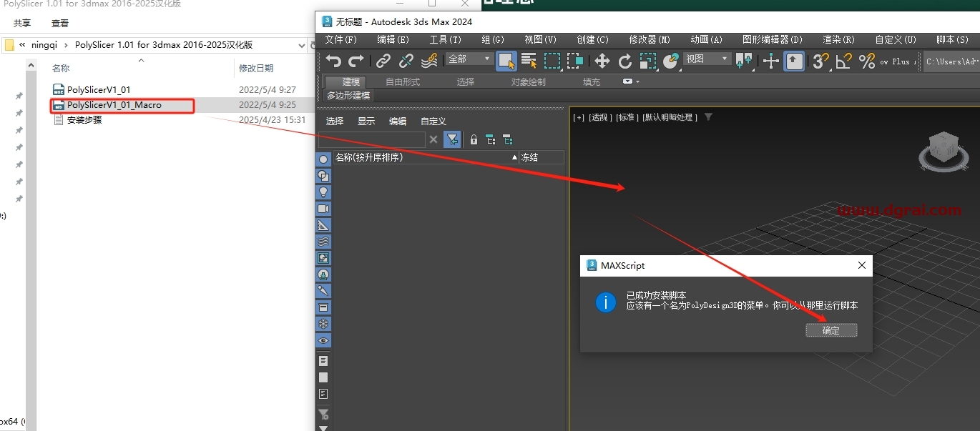Click the Select and Manipulate icon
This screenshot has height=431, width=980.
(x=771, y=61)
